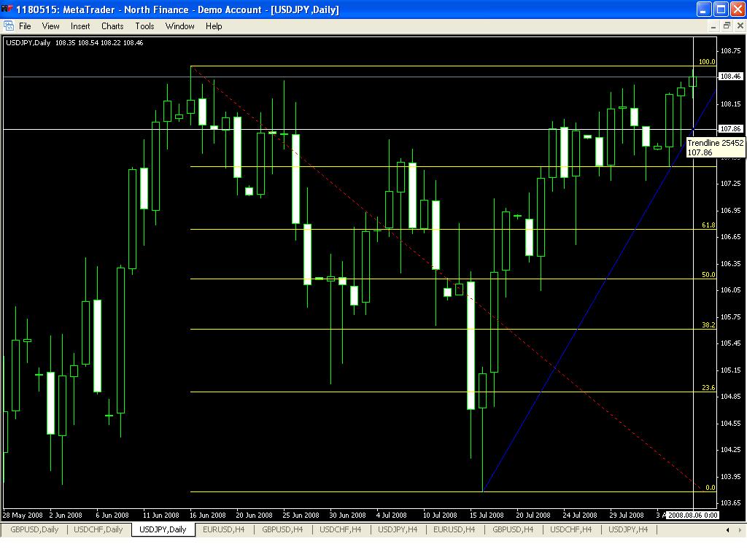The width and height of the screenshot is (747, 560).
Task: Open the Window menu
Action: click(179, 26)
